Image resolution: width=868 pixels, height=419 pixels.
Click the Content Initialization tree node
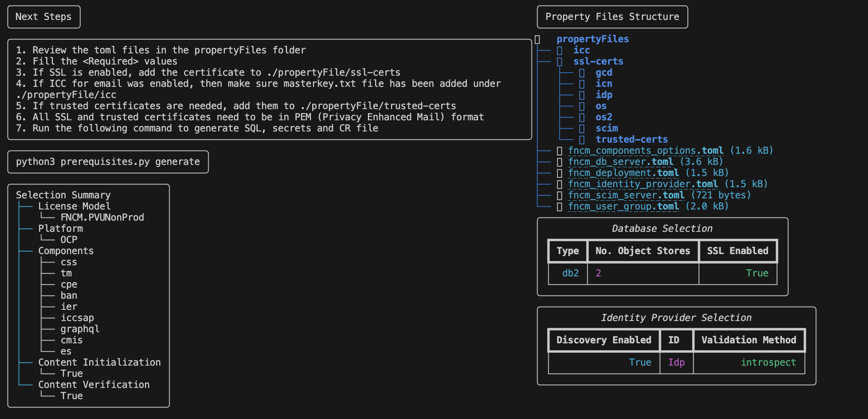coord(100,362)
